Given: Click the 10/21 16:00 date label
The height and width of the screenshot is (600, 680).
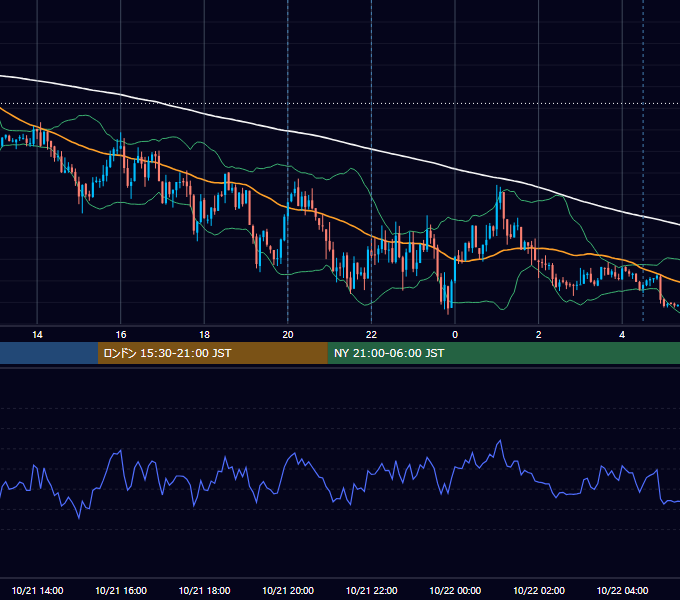Looking at the screenshot, I should [x=121, y=590].
